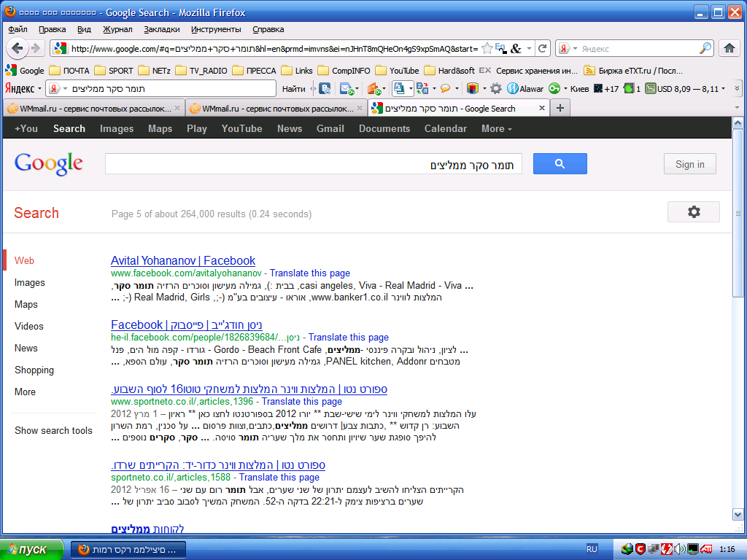
Task: Click the Yandex bar wallet icon
Action: pyautogui.click(x=374, y=88)
